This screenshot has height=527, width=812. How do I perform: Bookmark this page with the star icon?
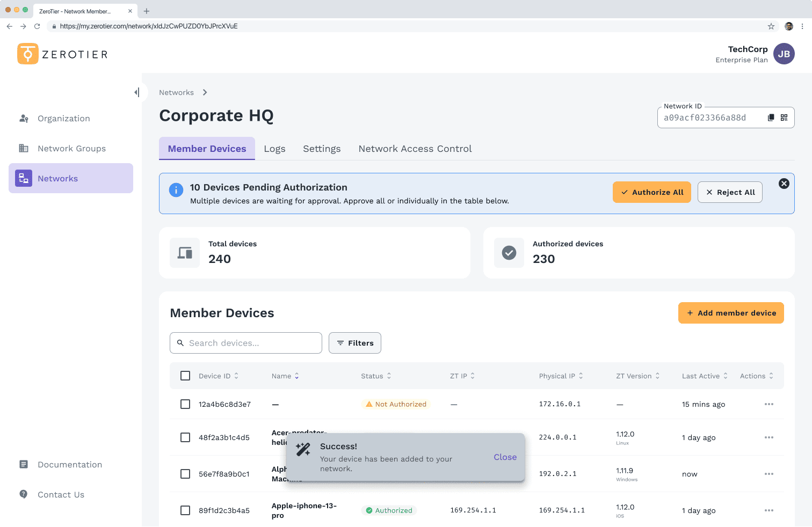pos(771,26)
